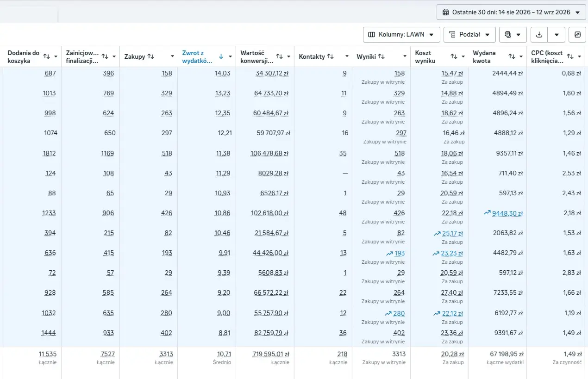The height and width of the screenshot is (379, 588).
Task: Open Koszt wyniku column menu caret
Action: click(463, 56)
